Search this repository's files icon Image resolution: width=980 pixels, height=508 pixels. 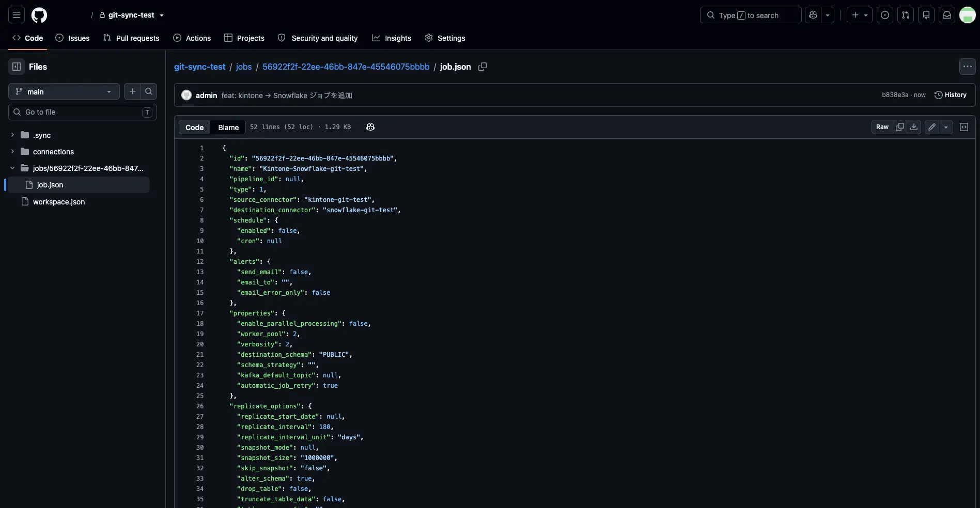click(x=149, y=91)
